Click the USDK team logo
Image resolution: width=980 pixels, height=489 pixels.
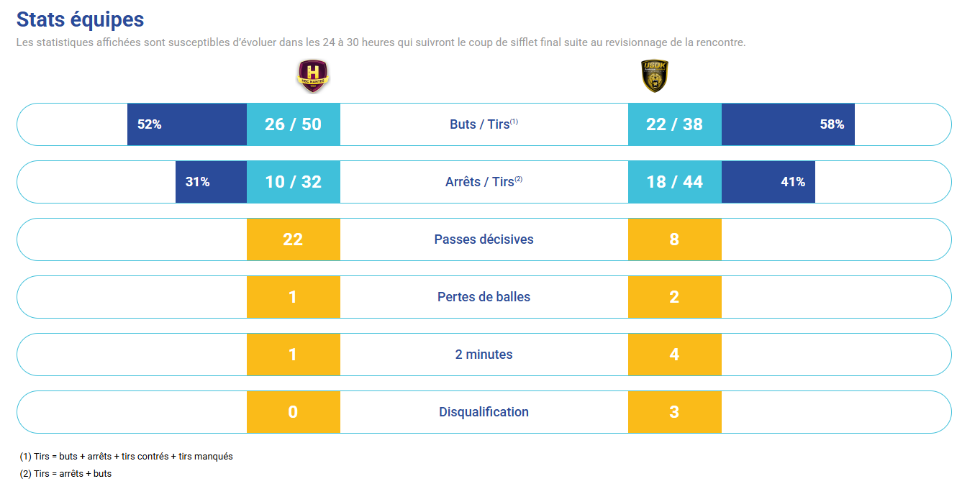pyautogui.click(x=655, y=76)
